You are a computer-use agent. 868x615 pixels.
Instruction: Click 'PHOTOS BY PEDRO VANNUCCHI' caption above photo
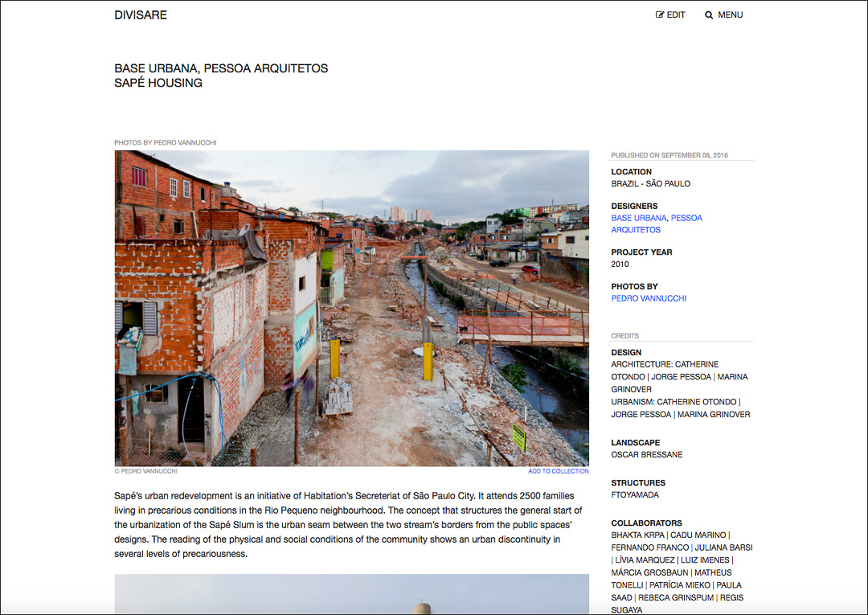(x=165, y=143)
